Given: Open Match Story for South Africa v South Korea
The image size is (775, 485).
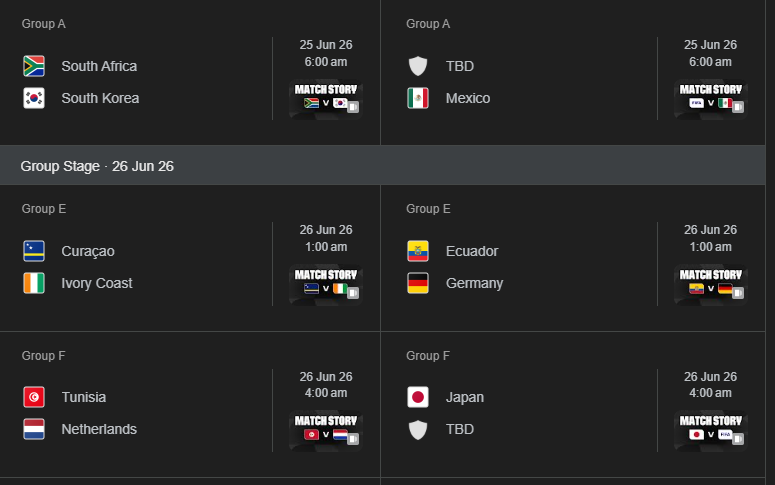Looking at the screenshot, I should [x=326, y=98].
